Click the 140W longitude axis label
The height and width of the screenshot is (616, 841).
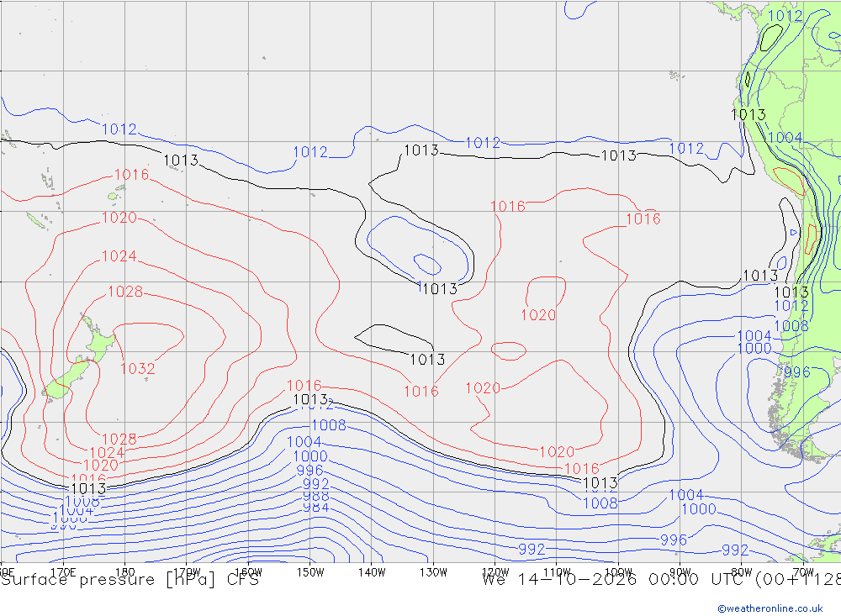[372, 572]
